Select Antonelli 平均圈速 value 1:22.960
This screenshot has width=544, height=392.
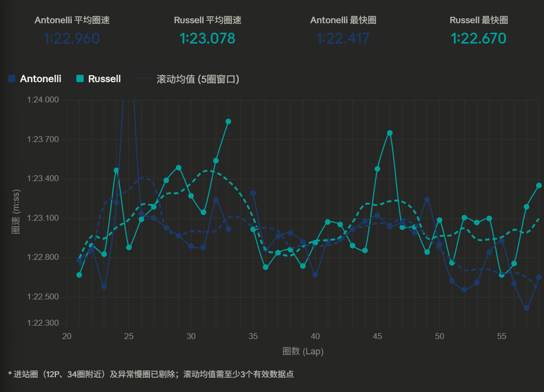click(x=72, y=38)
